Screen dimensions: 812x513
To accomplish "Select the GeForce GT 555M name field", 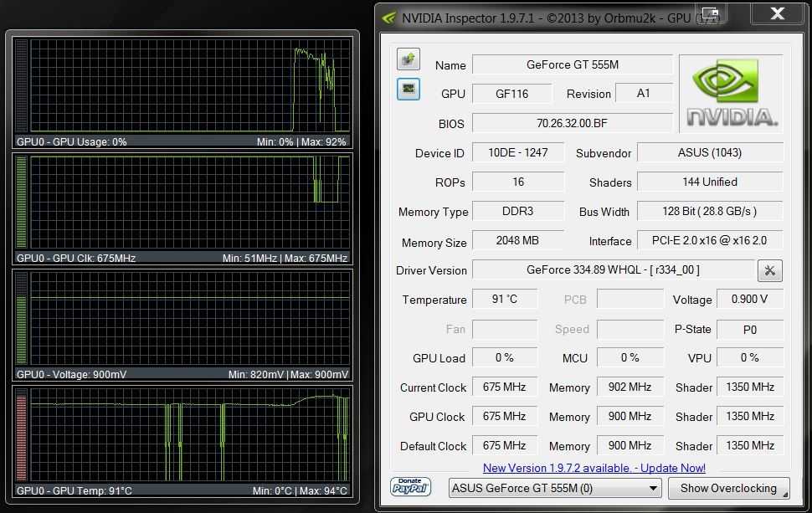I will [573, 64].
